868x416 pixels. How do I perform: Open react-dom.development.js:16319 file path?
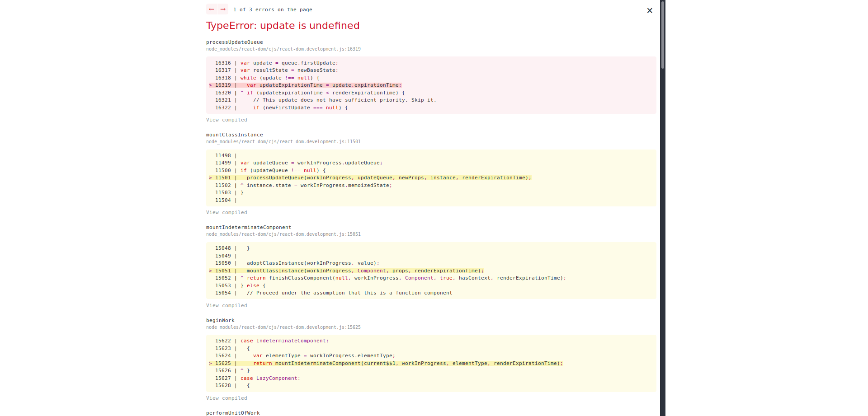pos(283,49)
